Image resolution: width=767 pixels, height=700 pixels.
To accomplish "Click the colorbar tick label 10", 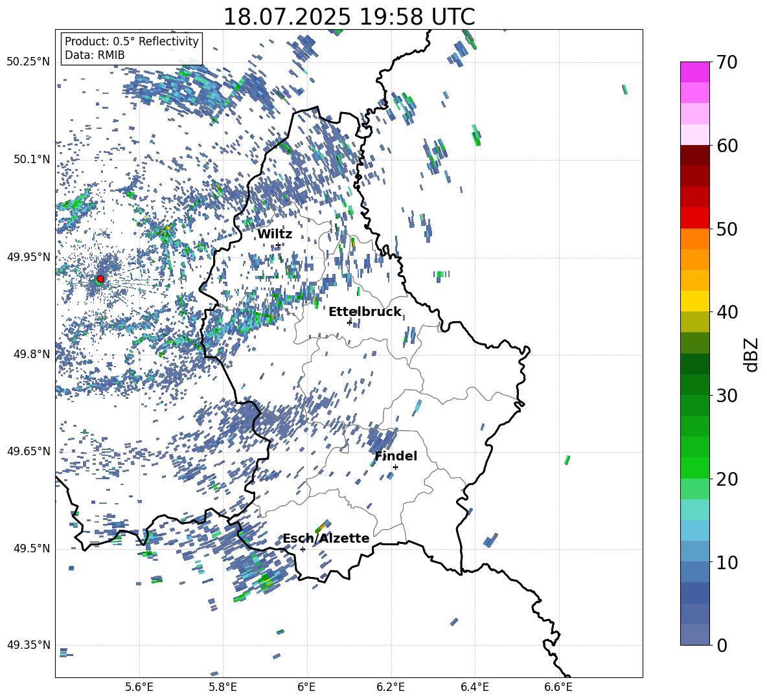I will click(727, 562).
